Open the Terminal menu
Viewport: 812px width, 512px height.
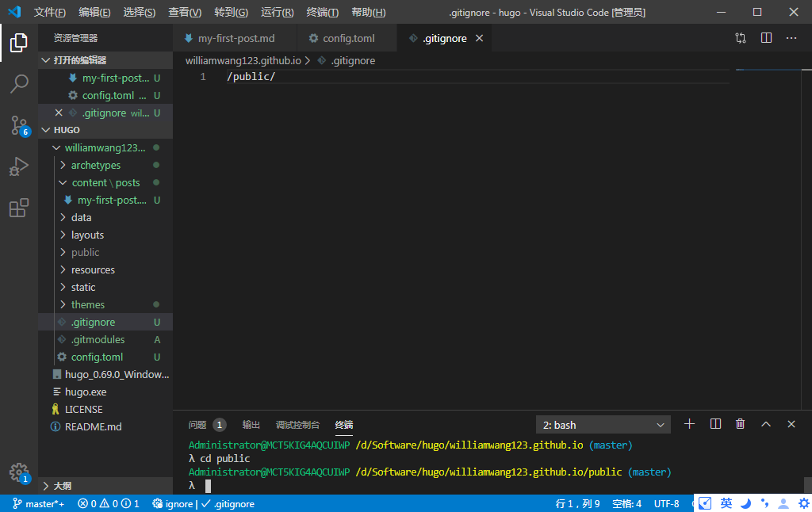pyautogui.click(x=322, y=12)
